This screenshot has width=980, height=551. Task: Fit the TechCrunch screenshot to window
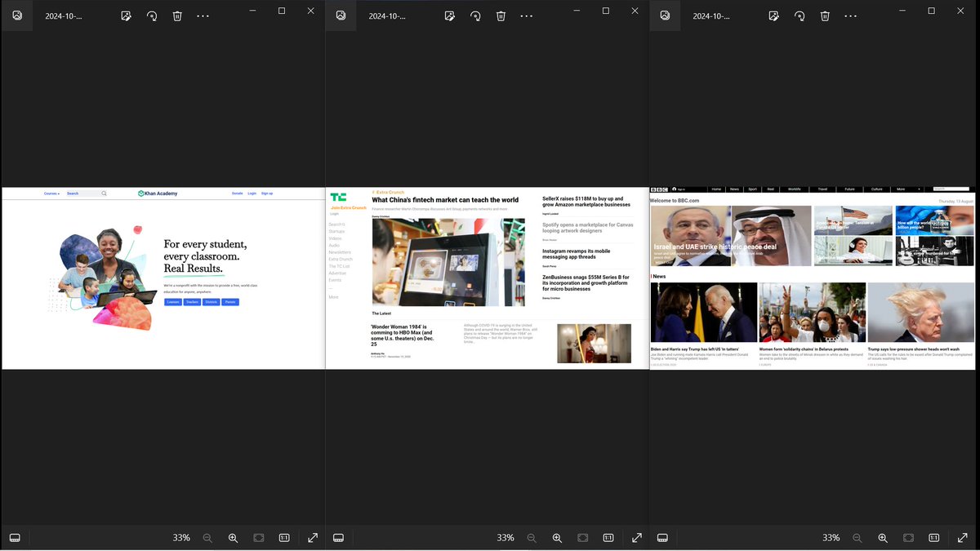click(x=582, y=538)
